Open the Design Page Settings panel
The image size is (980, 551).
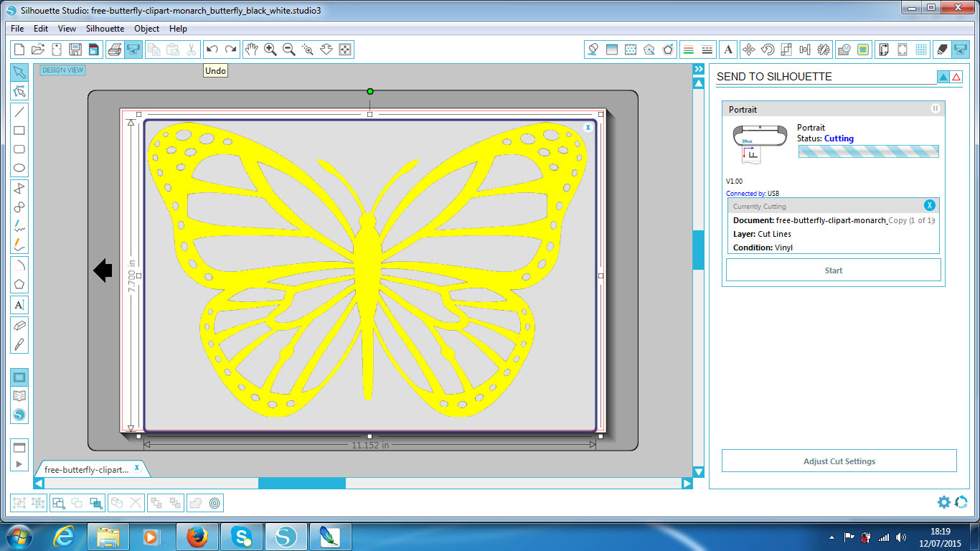point(884,50)
